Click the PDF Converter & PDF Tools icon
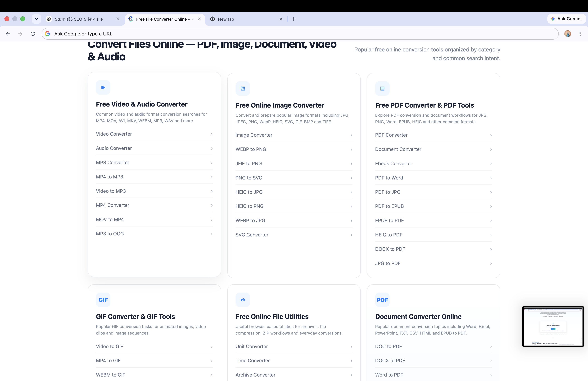 pyautogui.click(x=382, y=88)
